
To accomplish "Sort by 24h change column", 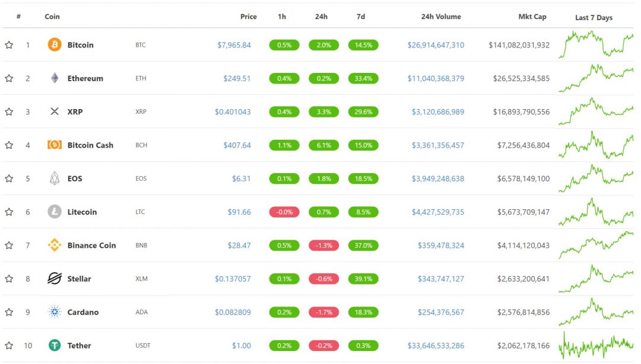I will tap(321, 17).
